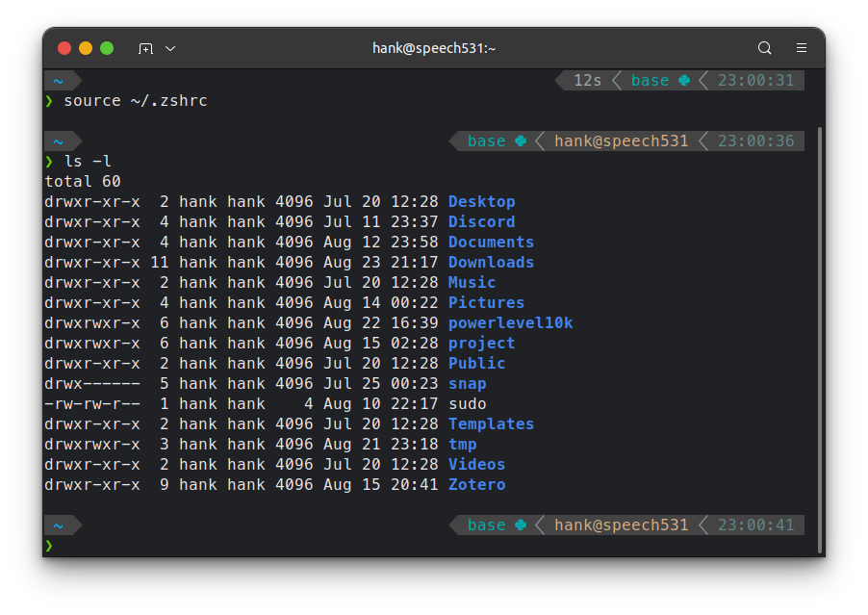Click the conda icon beside the 12s segment
The image size is (868, 615).
tap(684, 81)
